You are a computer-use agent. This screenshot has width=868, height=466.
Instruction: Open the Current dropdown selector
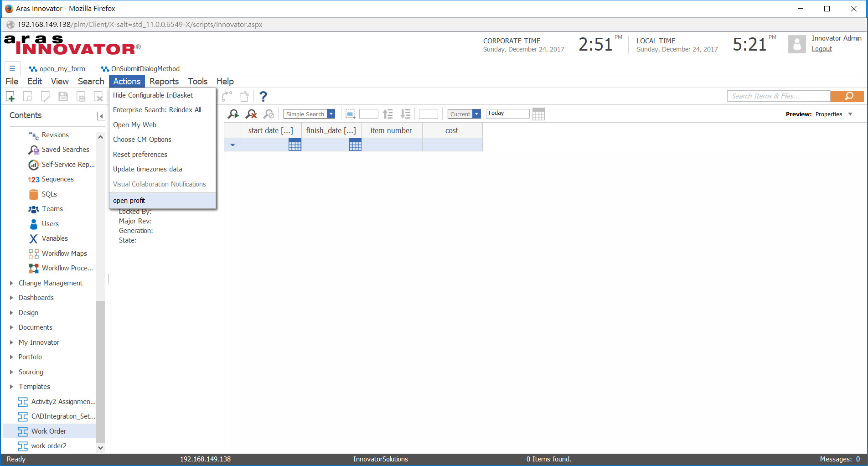(x=476, y=114)
